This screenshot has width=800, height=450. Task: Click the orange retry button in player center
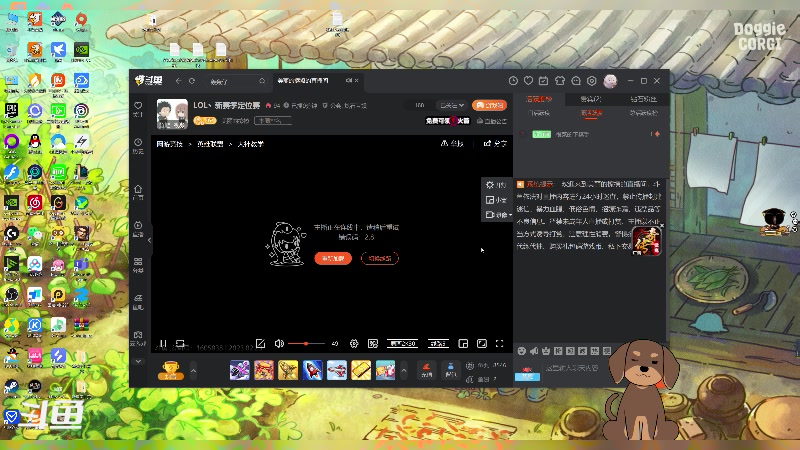point(333,258)
